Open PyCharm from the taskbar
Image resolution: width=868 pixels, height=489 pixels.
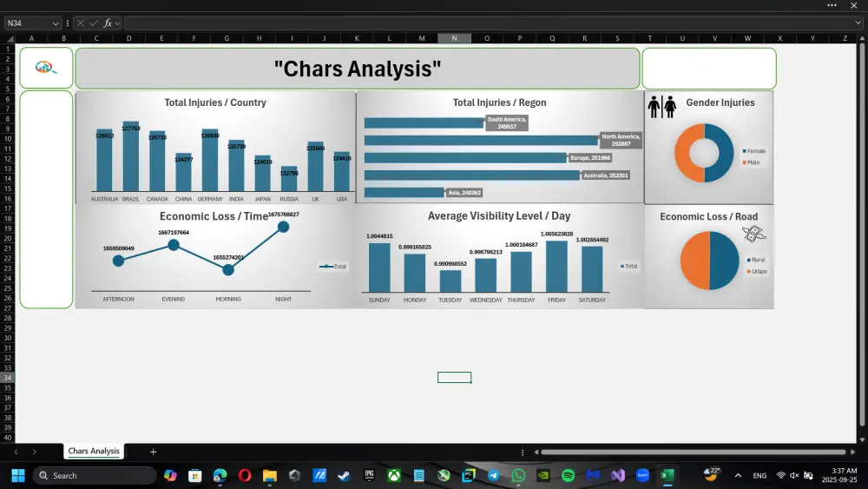click(x=469, y=476)
